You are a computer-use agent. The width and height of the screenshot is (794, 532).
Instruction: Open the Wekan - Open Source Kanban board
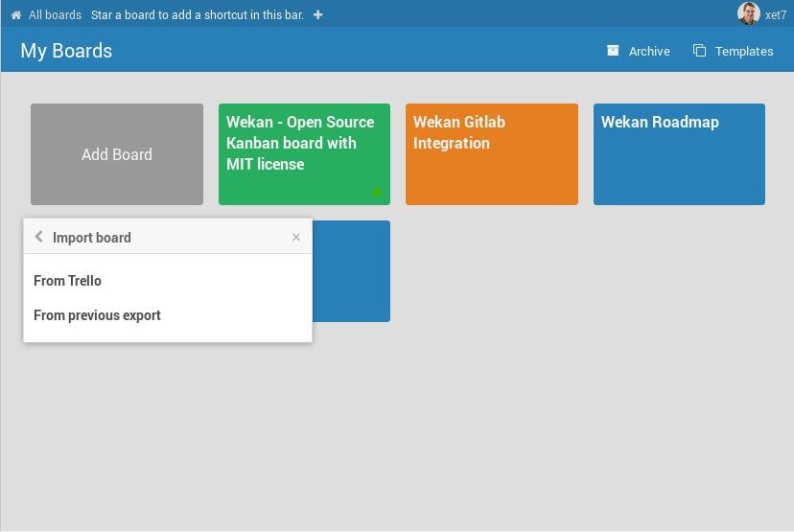[304, 154]
